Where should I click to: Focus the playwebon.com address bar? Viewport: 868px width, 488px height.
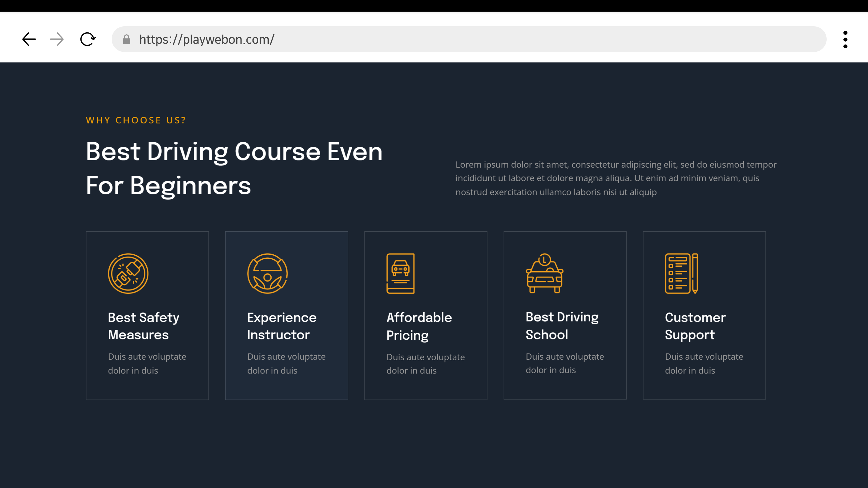click(x=472, y=39)
